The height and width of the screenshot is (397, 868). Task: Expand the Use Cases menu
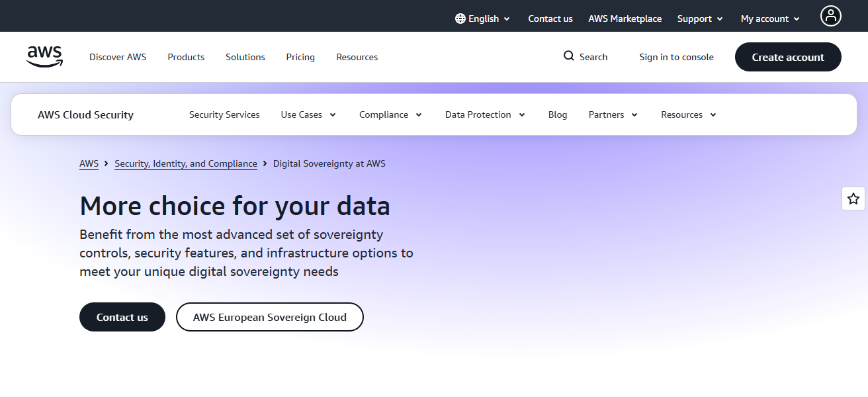[333, 114]
